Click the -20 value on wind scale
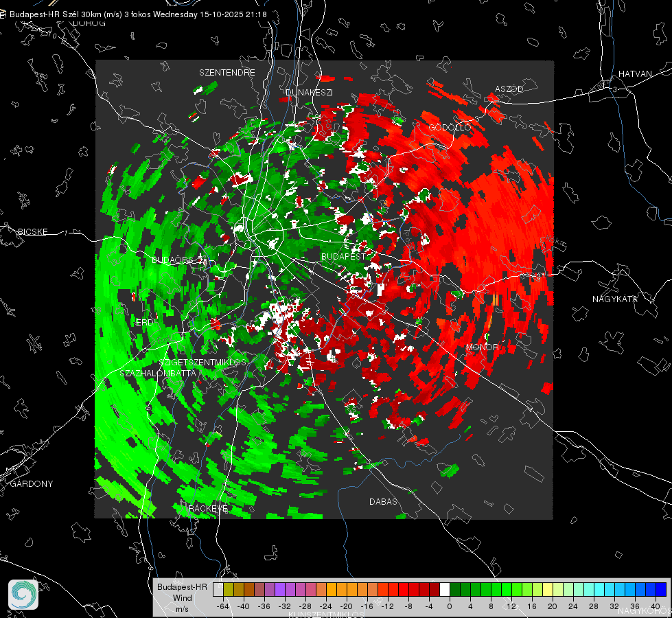This screenshot has width=672, height=618. click(x=346, y=606)
